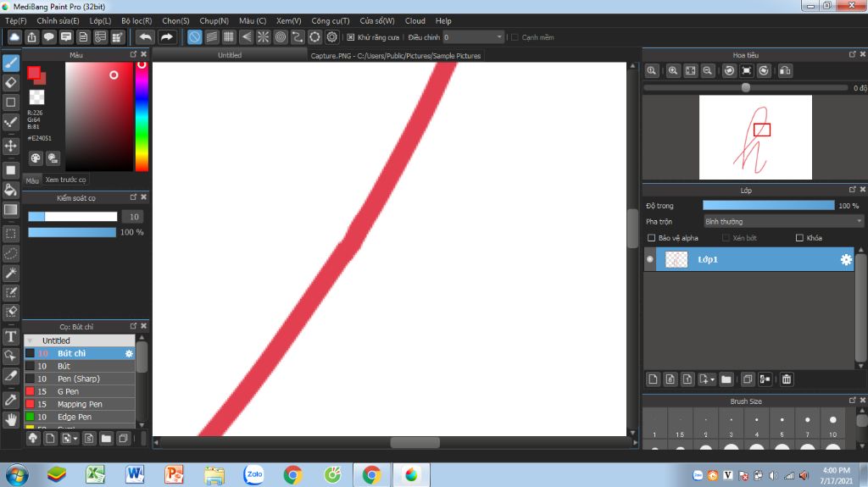
Task: Open the Công cụ(T) menu
Action: pyautogui.click(x=331, y=20)
